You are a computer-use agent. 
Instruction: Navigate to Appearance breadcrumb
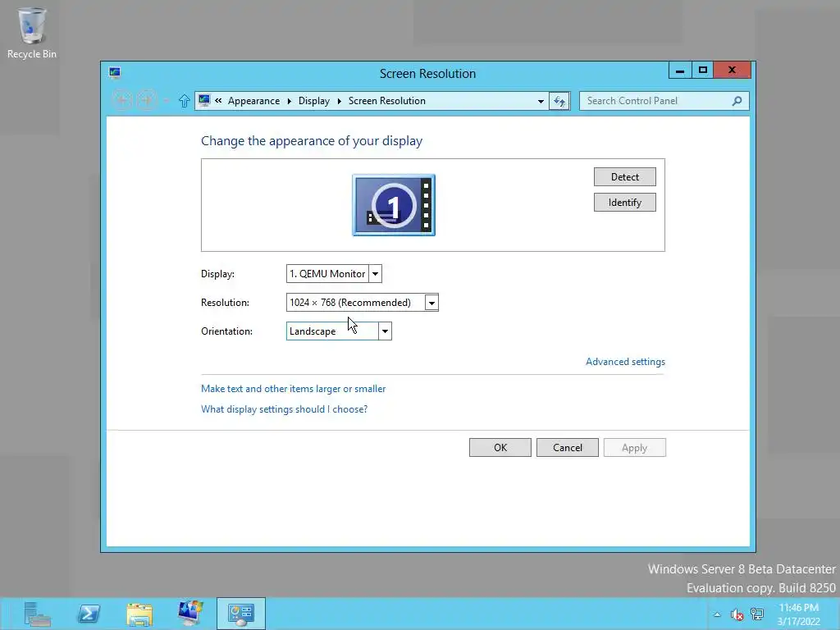[253, 101]
